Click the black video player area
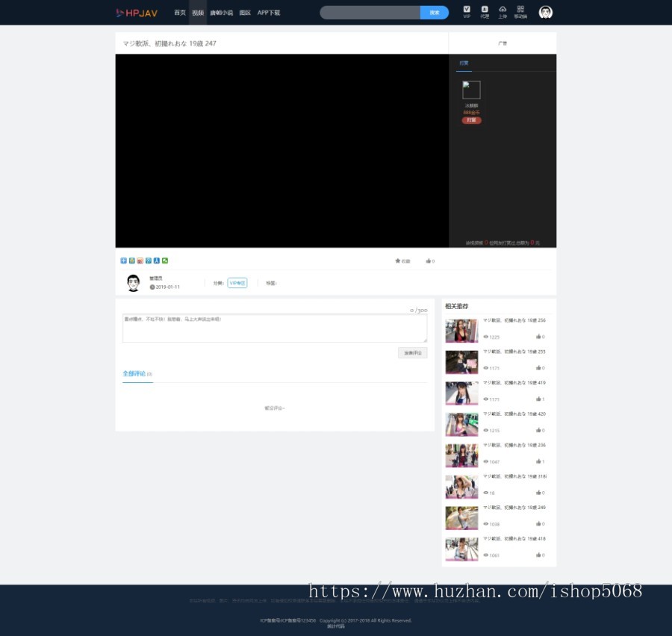Screen dimensions: 672x636 tap(282, 151)
